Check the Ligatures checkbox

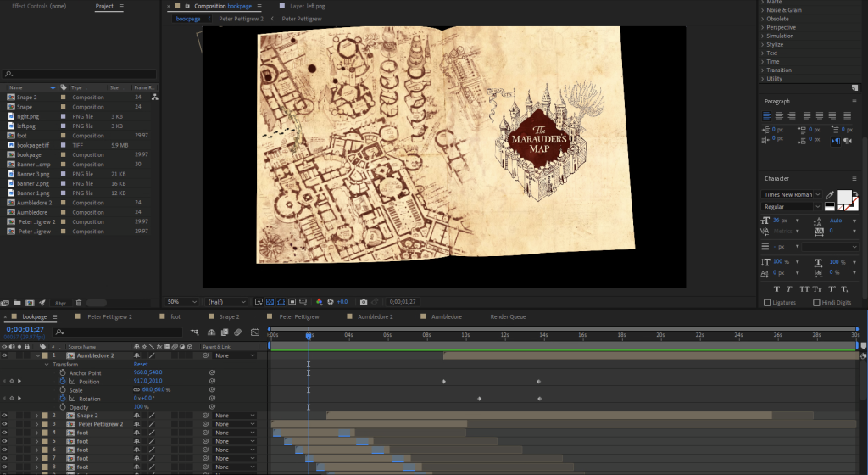coord(767,302)
